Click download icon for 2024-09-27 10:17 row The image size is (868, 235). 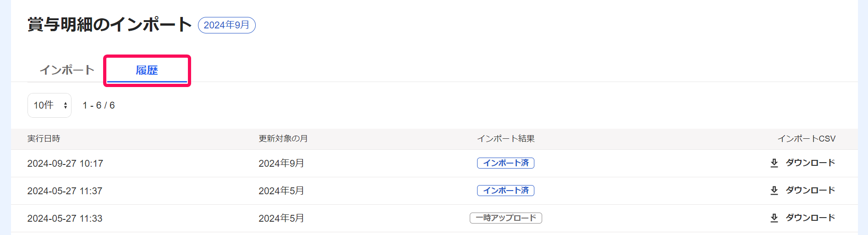[774, 163]
